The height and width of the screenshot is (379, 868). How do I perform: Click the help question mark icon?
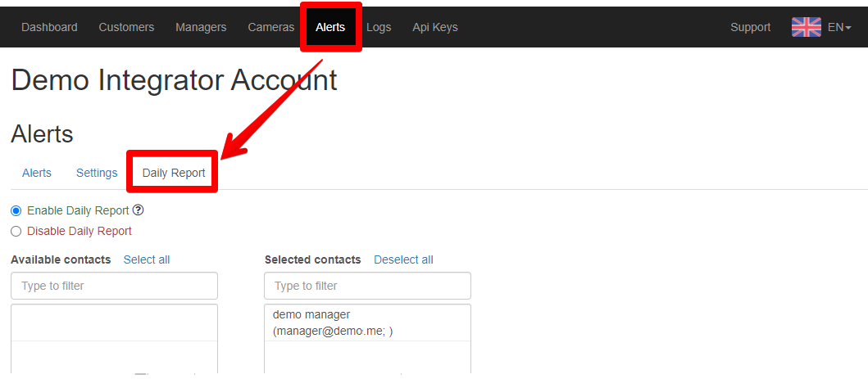click(139, 210)
